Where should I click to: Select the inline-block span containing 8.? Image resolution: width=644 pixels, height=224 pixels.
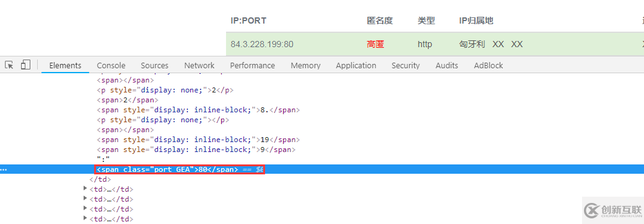[x=198, y=110]
